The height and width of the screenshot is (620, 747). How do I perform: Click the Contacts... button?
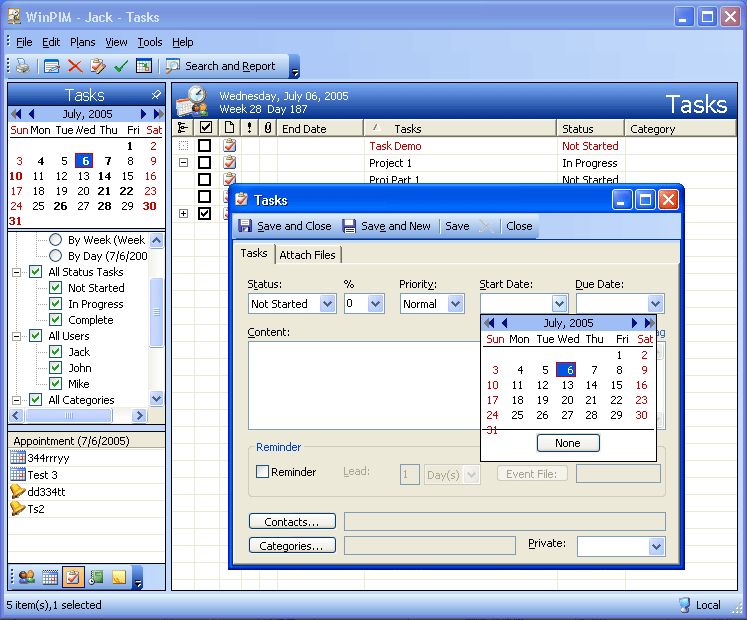click(292, 521)
